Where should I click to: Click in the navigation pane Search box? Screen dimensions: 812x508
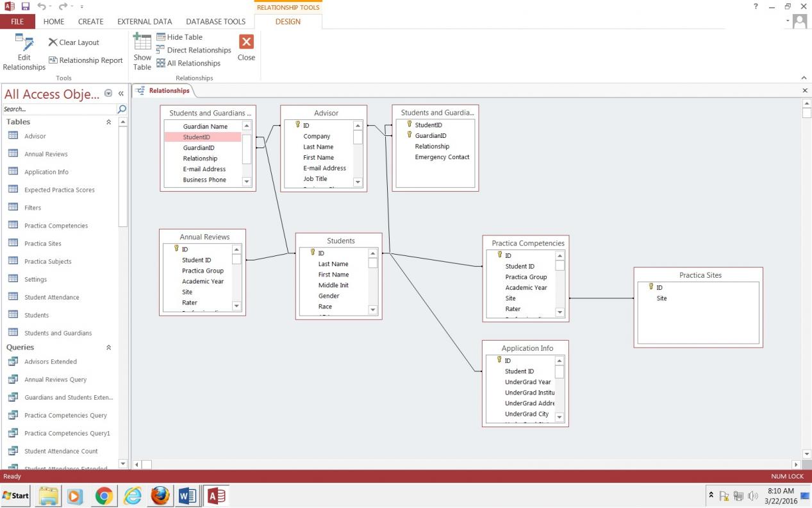click(x=58, y=109)
